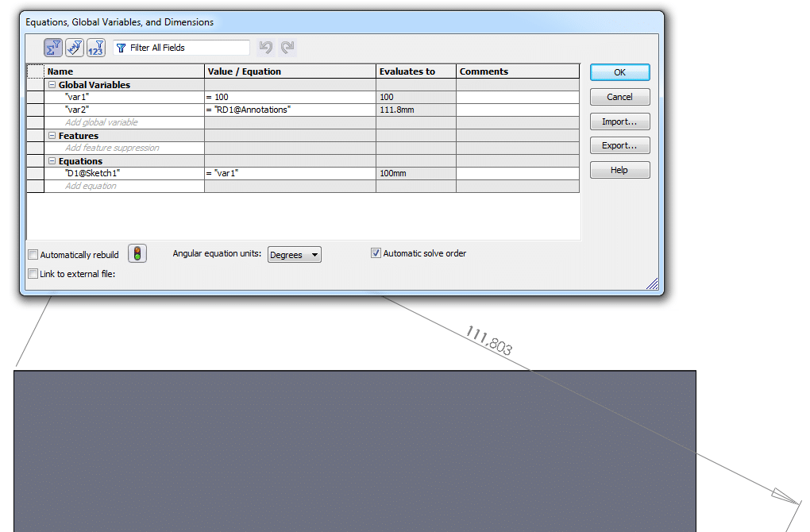The height and width of the screenshot is (532, 810).
Task: Collapse the Features section
Action: pyautogui.click(x=52, y=136)
